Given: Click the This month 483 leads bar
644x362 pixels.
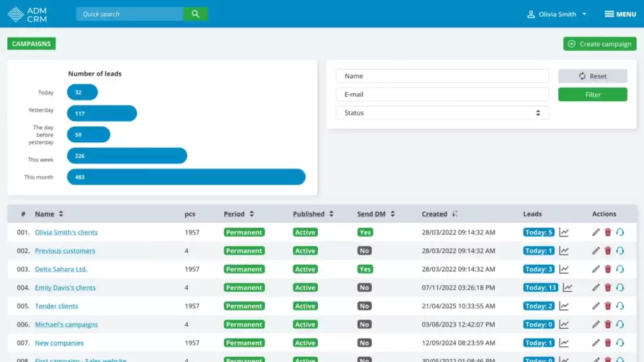Looking at the screenshot, I should [x=186, y=177].
